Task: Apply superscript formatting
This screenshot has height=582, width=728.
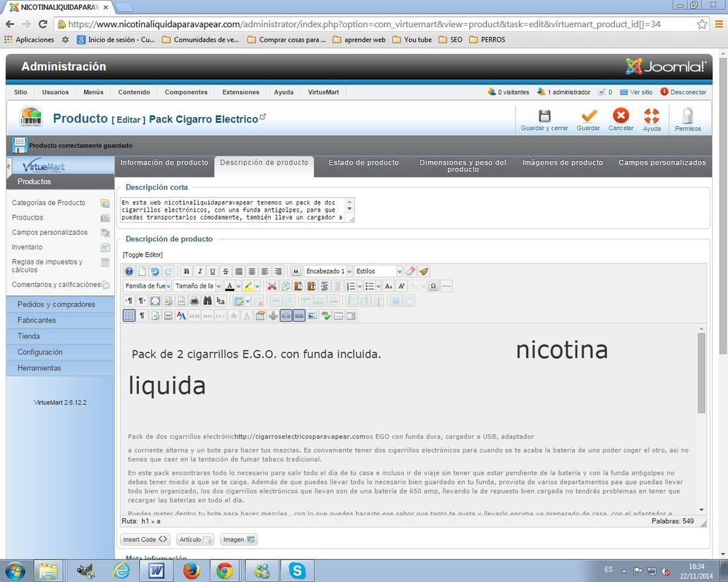Action: tap(402, 286)
